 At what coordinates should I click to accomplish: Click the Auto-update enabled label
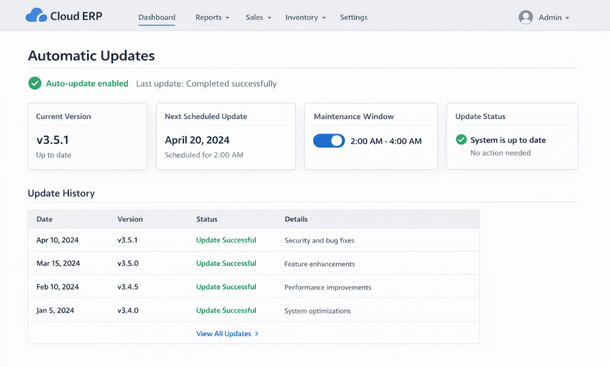point(87,84)
